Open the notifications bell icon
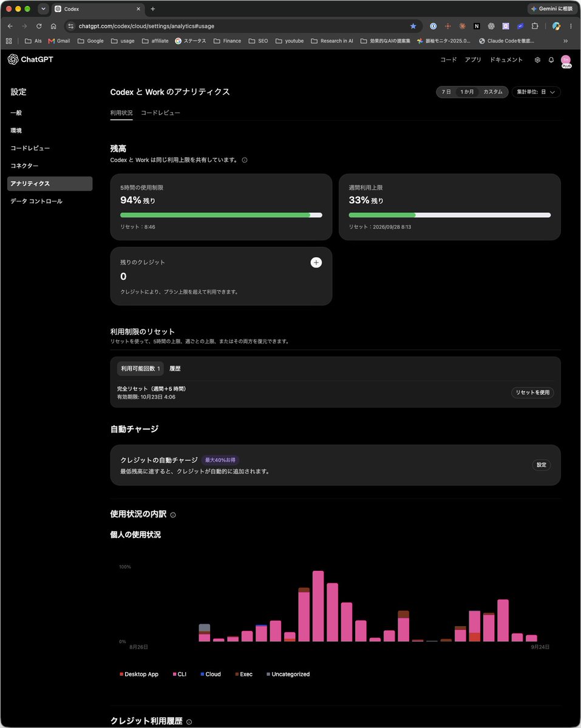 551,60
